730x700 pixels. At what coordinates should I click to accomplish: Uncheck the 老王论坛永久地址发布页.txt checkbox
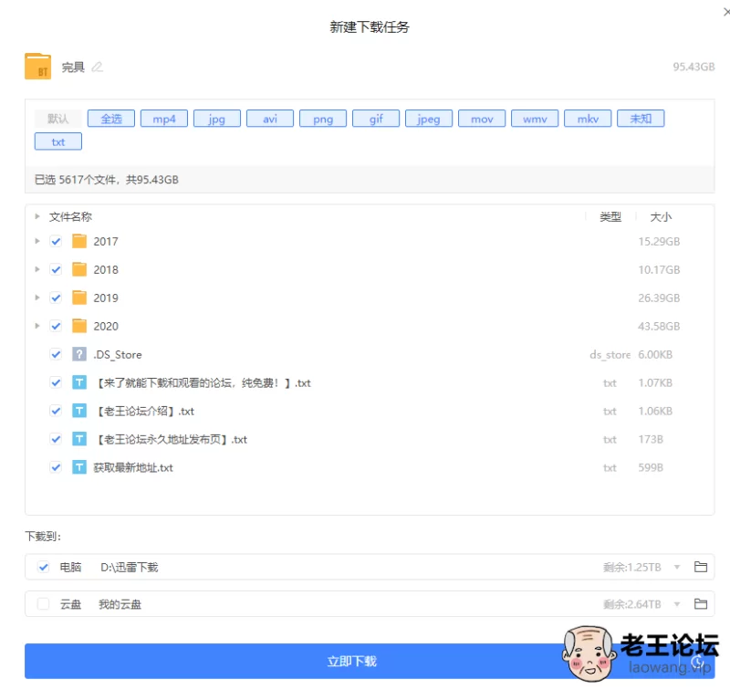tap(56, 439)
